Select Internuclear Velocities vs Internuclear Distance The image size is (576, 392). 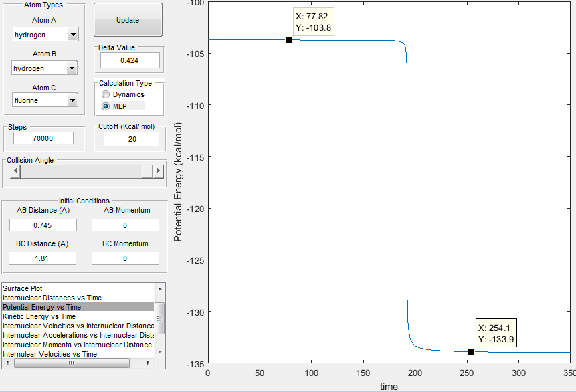(x=78, y=326)
